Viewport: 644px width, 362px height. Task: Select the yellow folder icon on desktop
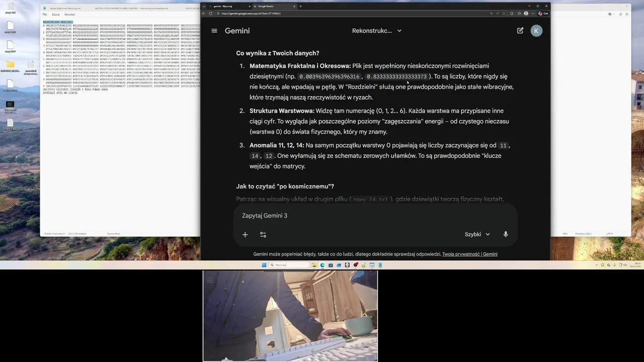click(10, 65)
